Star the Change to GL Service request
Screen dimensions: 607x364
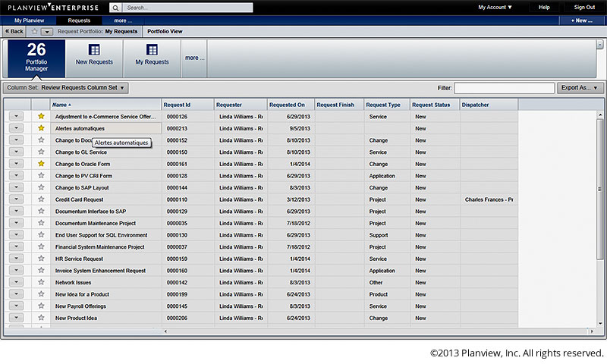coord(41,152)
